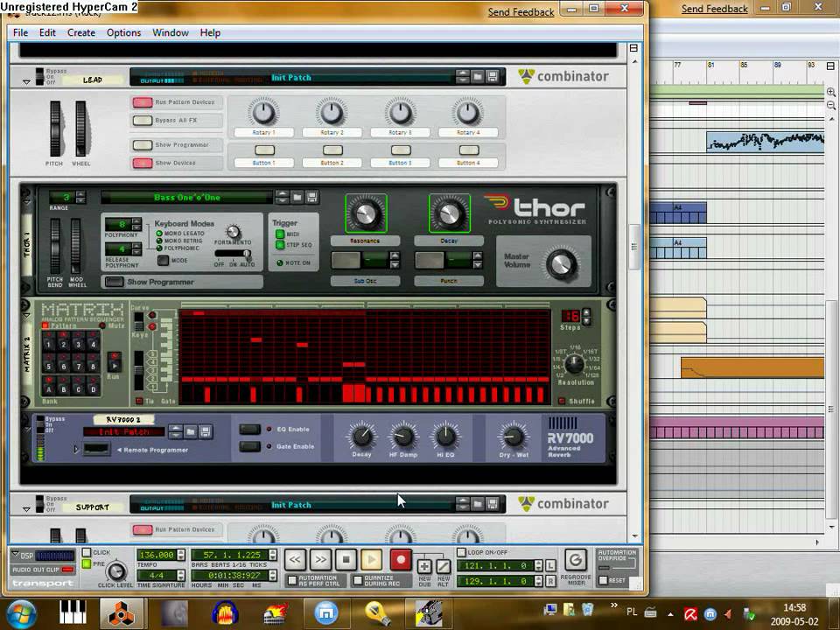Enable Loop On/Off checkbox
The height and width of the screenshot is (630, 840).
click(461, 552)
